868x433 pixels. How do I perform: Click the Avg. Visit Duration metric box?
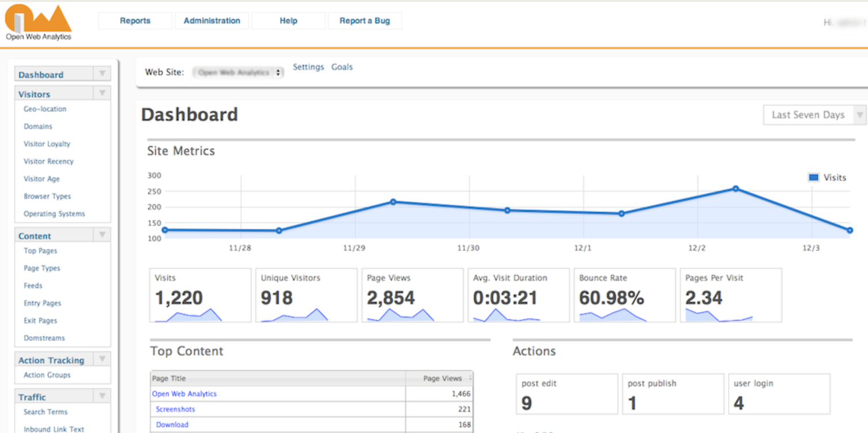(518, 295)
